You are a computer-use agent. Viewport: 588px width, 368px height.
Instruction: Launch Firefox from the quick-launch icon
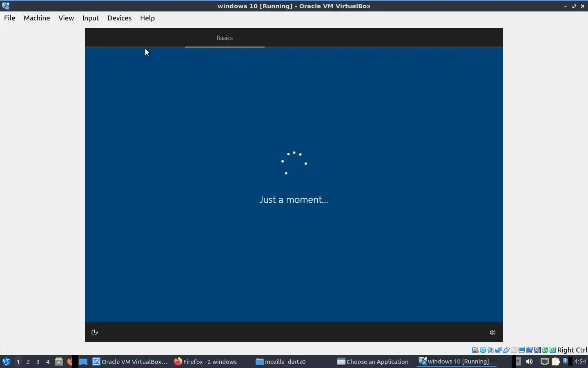(69, 361)
